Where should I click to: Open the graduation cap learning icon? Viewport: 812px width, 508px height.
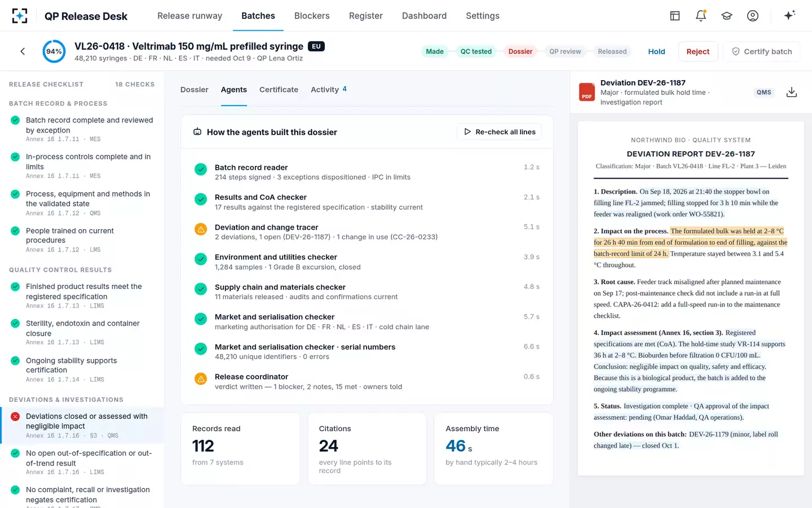[727, 16]
